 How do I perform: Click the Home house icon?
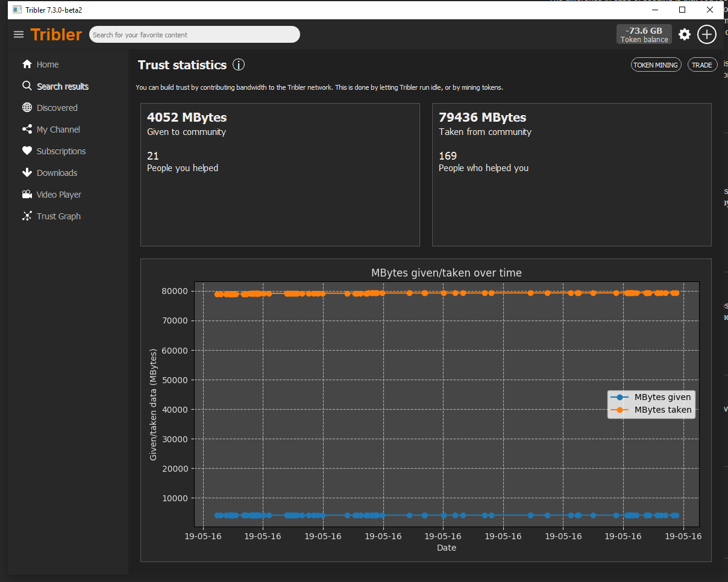click(27, 64)
